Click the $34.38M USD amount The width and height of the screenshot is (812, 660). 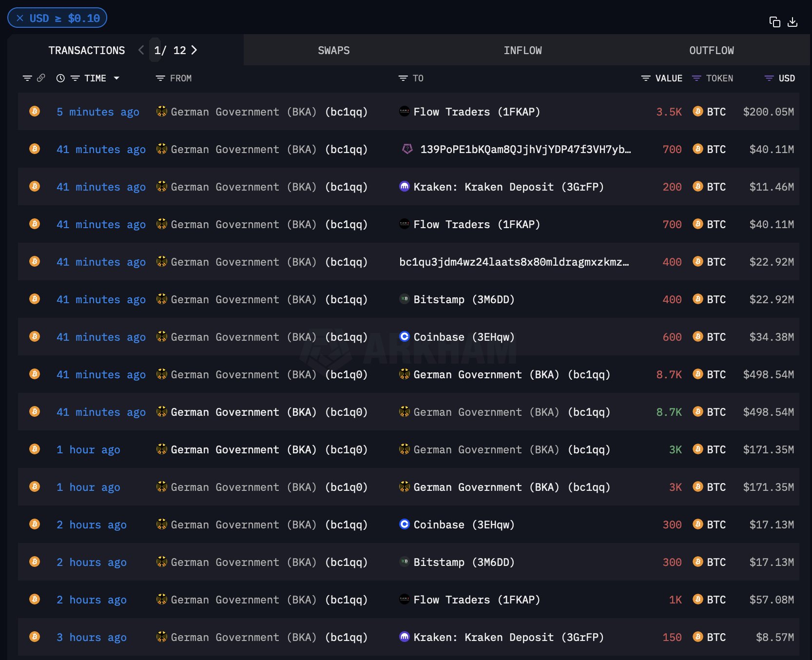click(x=772, y=337)
